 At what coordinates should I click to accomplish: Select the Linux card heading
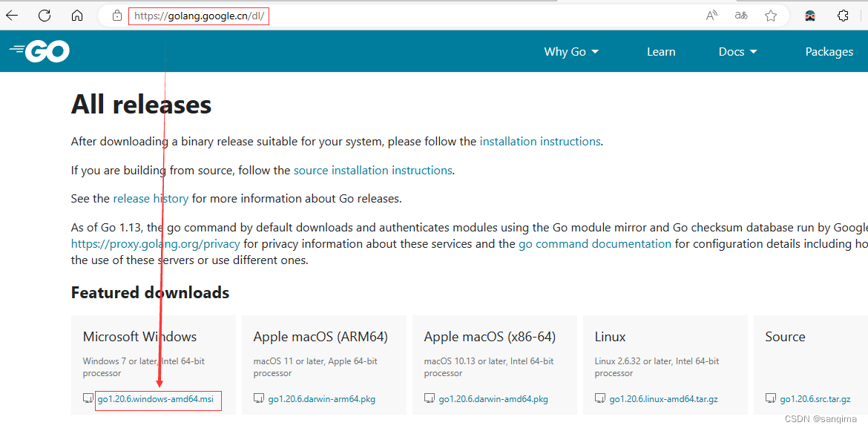[610, 336]
